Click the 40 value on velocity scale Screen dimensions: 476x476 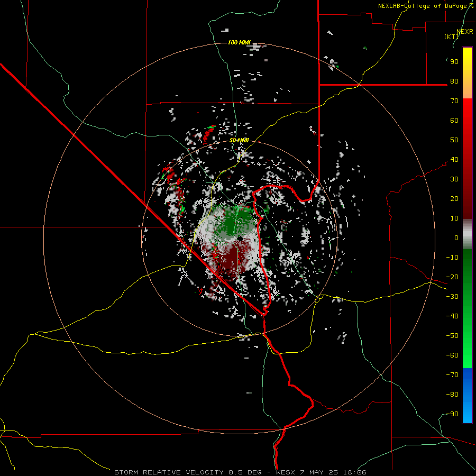[x=454, y=159]
